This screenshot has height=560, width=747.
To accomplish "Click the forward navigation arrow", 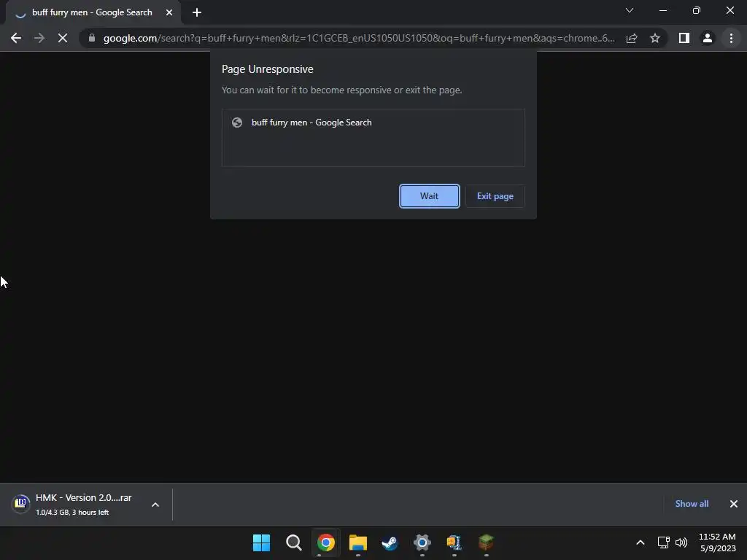I will 39,38.
